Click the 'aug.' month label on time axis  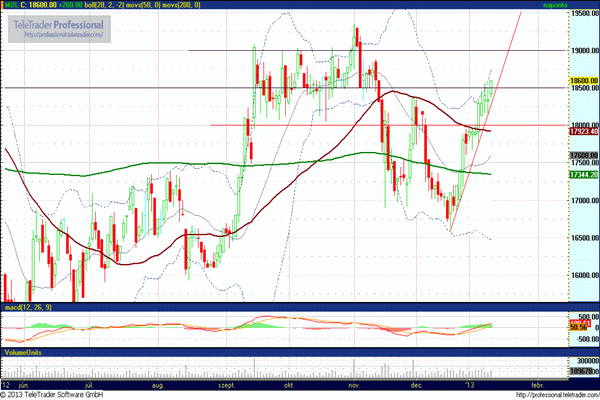tap(158, 385)
